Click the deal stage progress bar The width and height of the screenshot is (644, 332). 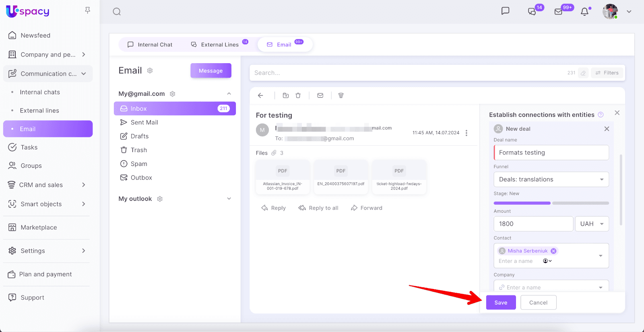551,203
